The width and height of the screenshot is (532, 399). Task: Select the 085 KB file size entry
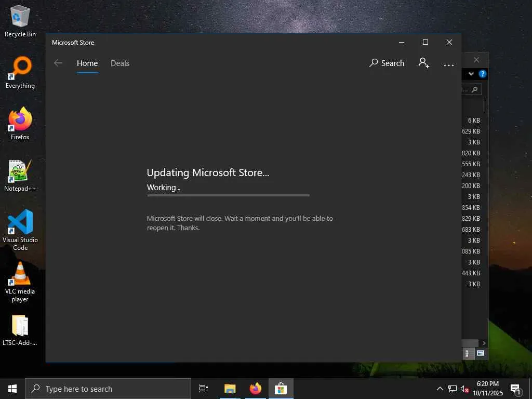471,251
